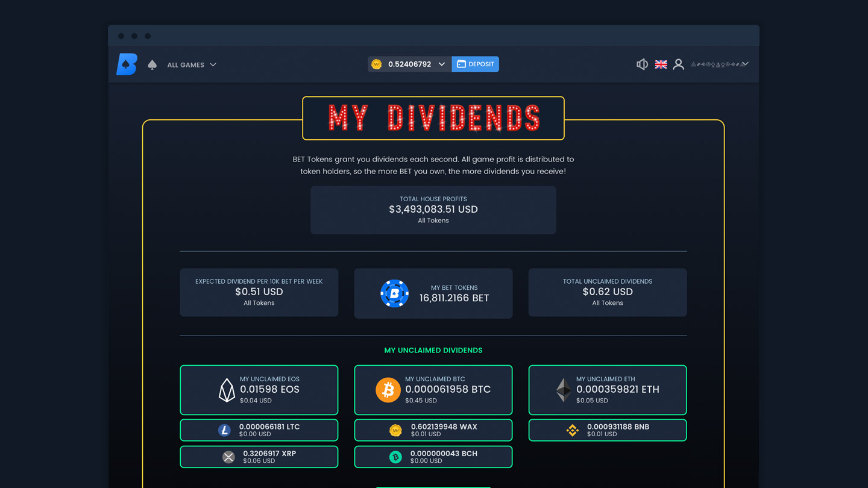Click the $0.06 USD value under XRP
Screen dimensions: 868x488
(x=259, y=461)
